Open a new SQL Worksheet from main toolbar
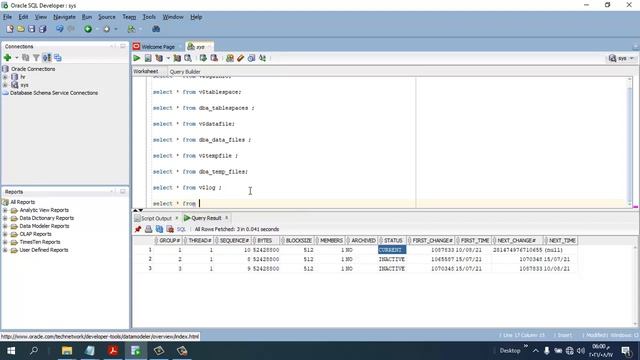640x360 pixels. click(131, 29)
